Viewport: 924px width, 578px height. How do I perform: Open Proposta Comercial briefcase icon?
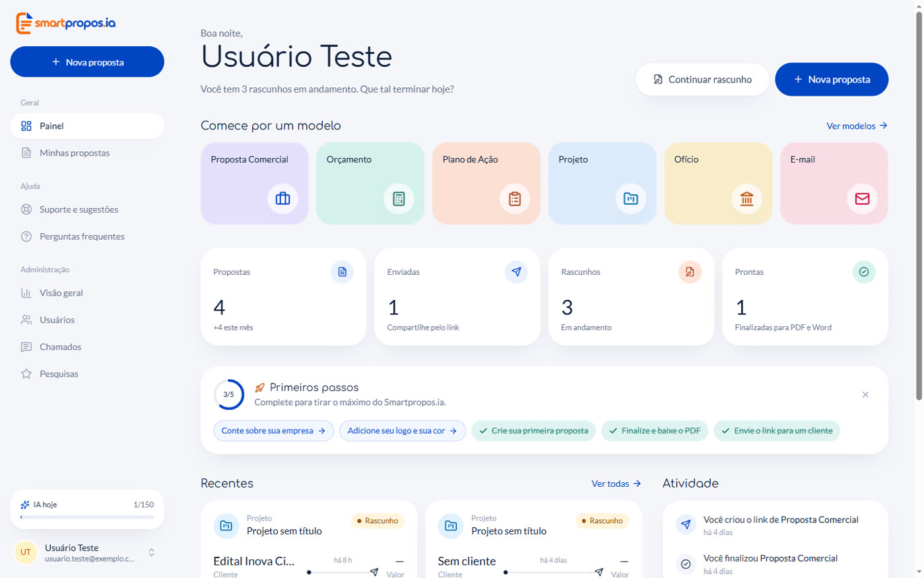click(282, 198)
